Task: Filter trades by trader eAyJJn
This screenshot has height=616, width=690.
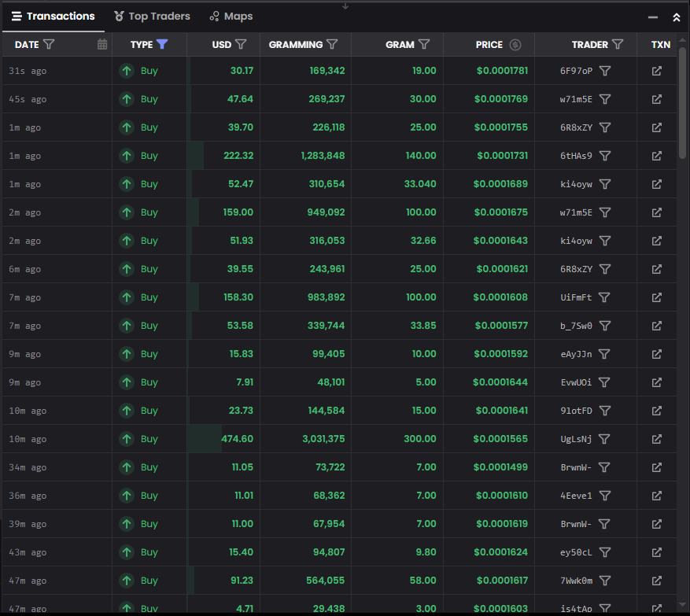Action: [x=604, y=354]
